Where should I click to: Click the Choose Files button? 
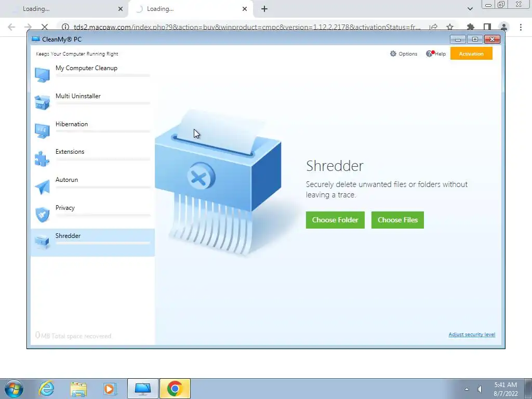point(397,220)
